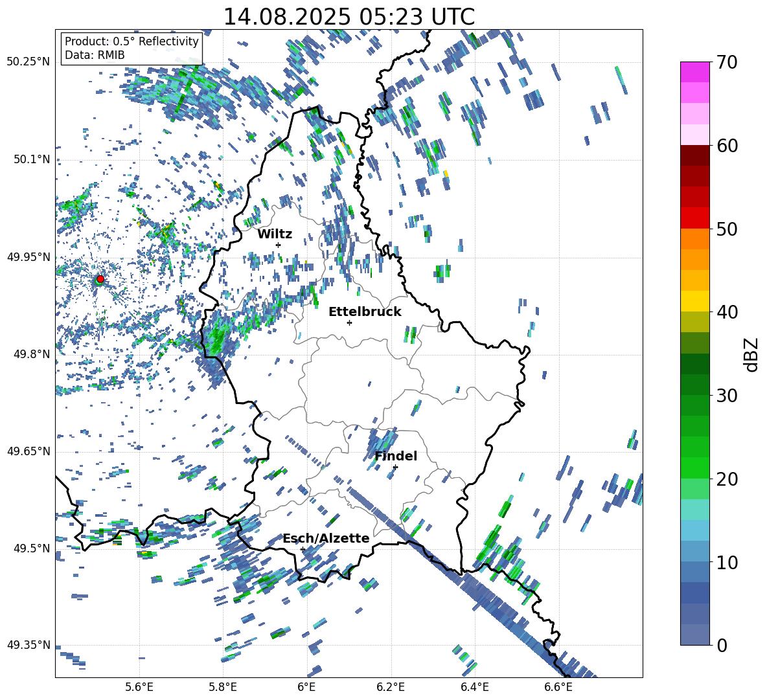
Task: Click the Esch/Alzette cross marker
Action: tap(303, 549)
